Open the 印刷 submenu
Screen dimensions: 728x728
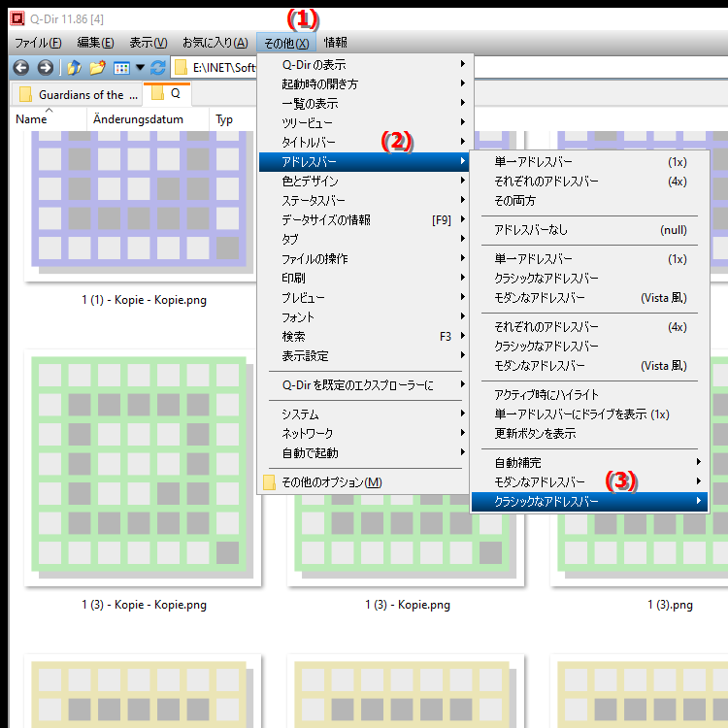pos(364,279)
